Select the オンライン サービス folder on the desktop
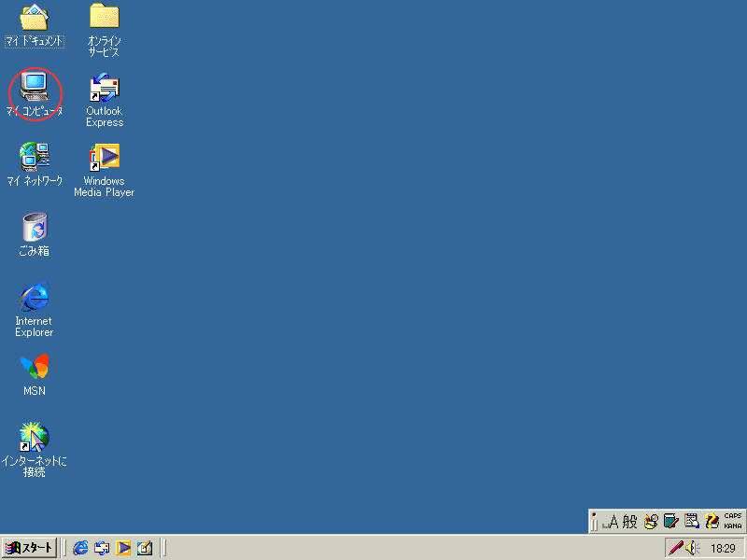Screen dimensions: 747x560 pos(105,30)
